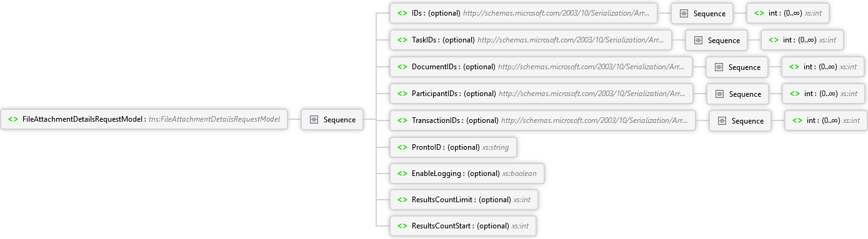Select the xs:boolean type of EnableLogging
This screenshot has width=868, height=239.
click(520, 173)
